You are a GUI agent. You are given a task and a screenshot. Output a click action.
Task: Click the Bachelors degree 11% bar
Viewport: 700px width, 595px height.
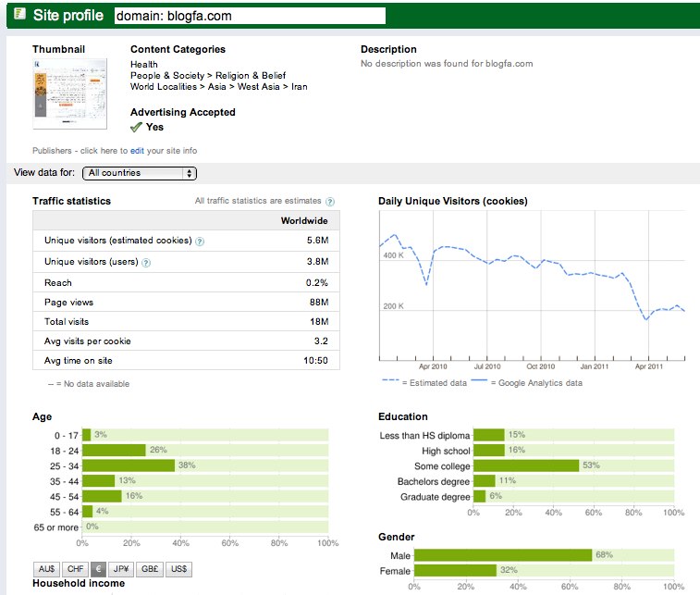[x=485, y=481]
